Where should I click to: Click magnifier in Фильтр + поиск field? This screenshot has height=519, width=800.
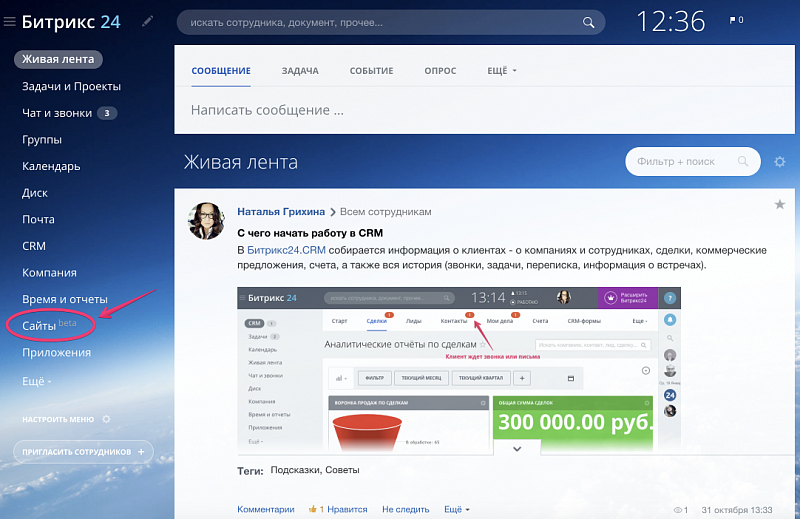(x=743, y=161)
